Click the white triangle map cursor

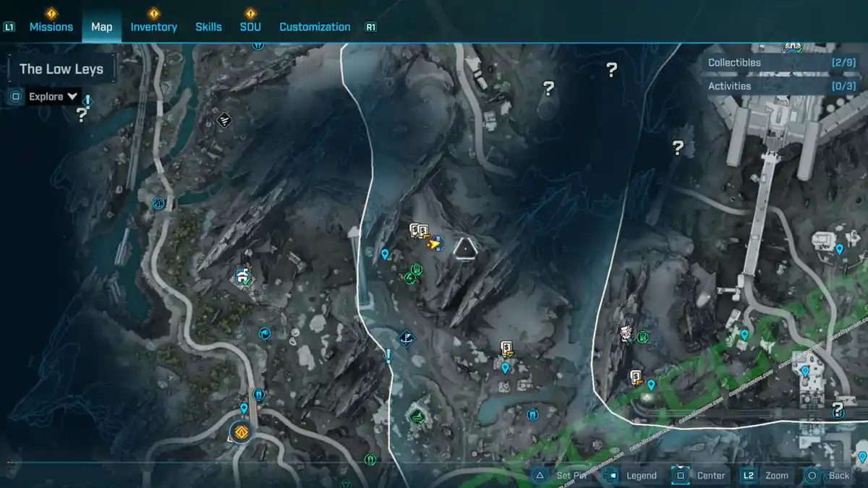pos(465,249)
